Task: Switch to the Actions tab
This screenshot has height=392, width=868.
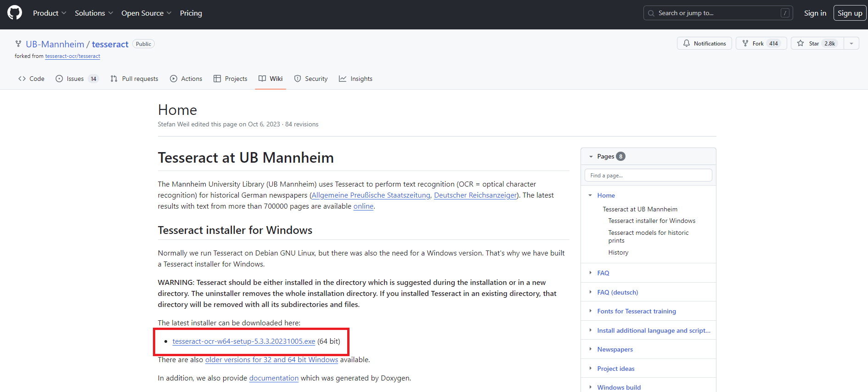Action: (x=186, y=79)
